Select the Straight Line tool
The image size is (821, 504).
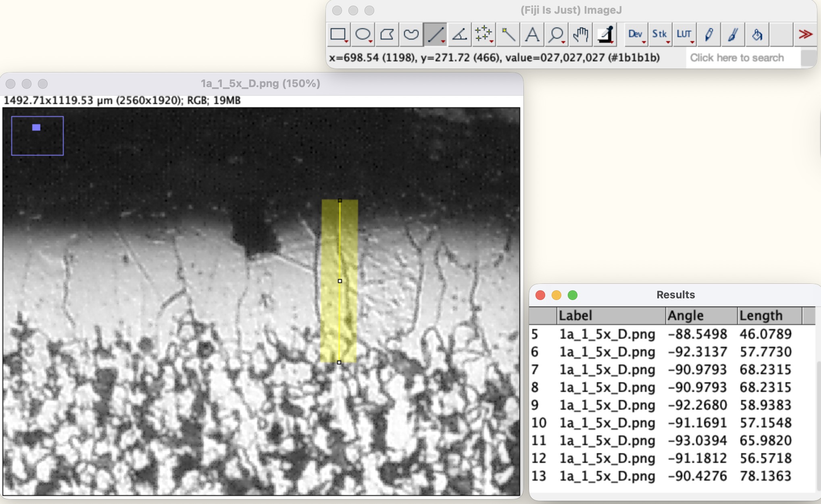click(x=435, y=35)
